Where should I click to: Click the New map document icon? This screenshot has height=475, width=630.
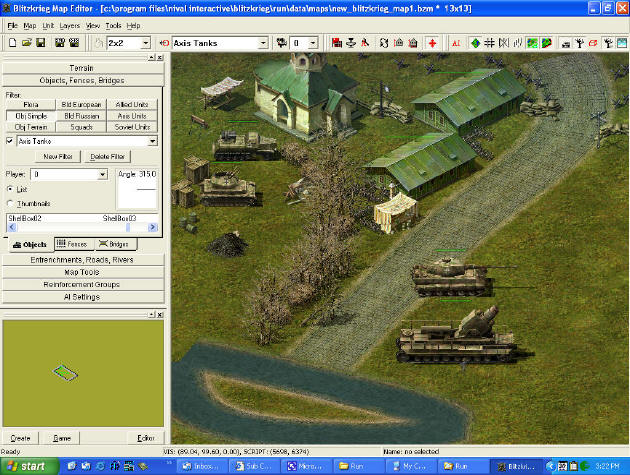tap(12, 43)
